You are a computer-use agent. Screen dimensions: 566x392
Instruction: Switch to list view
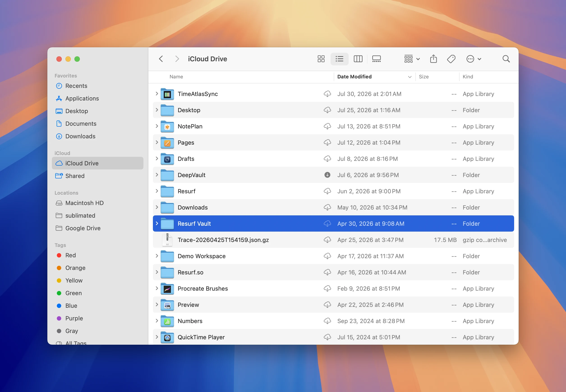(x=339, y=59)
